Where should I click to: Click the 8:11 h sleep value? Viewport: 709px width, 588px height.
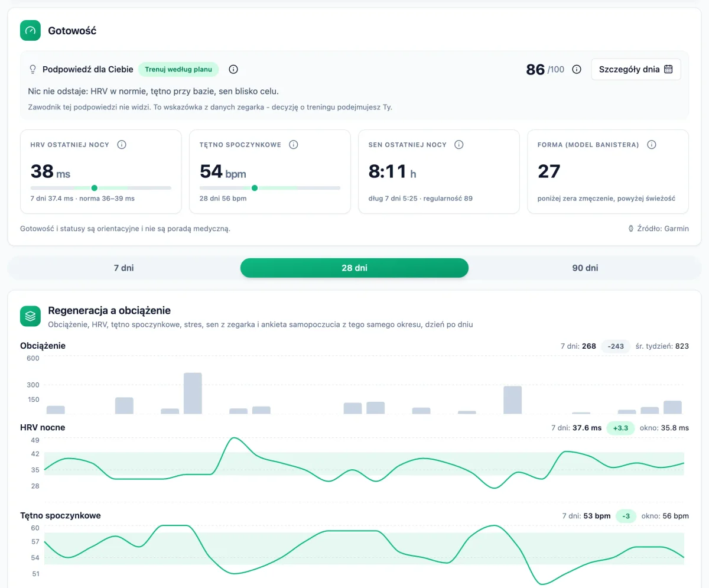point(392,171)
